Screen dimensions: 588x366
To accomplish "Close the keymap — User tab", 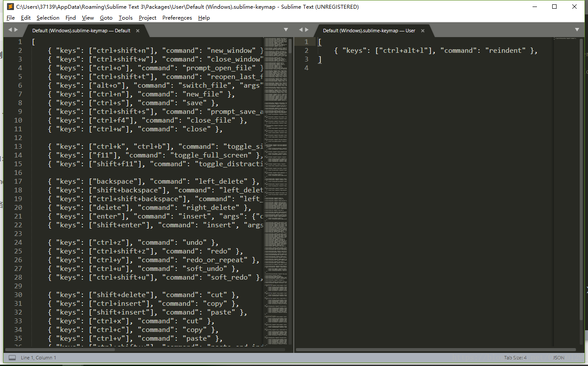I will (x=423, y=31).
